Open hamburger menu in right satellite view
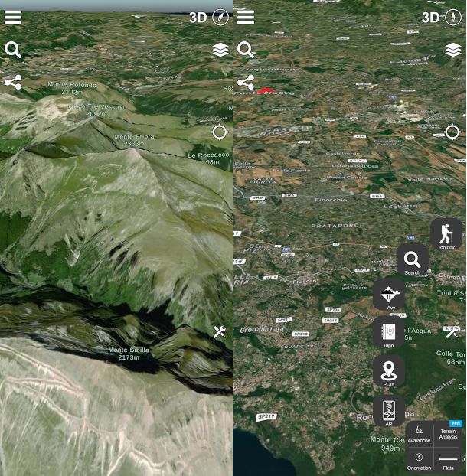 (x=246, y=17)
